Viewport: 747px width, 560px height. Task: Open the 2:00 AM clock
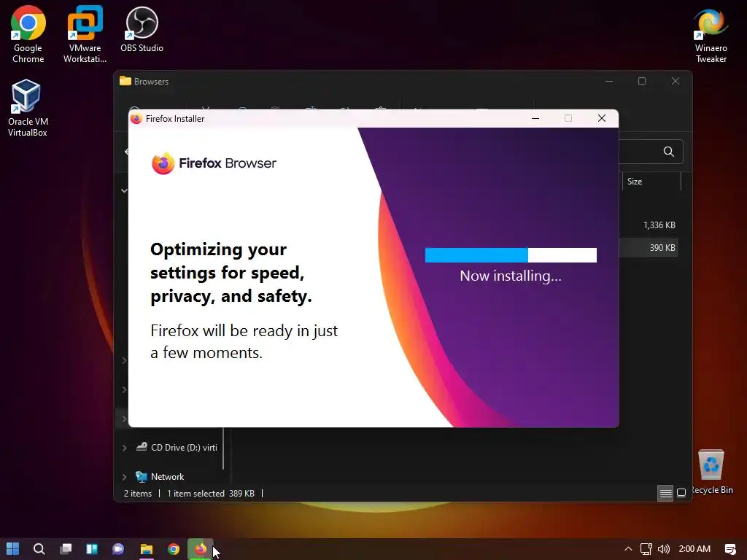point(694,549)
